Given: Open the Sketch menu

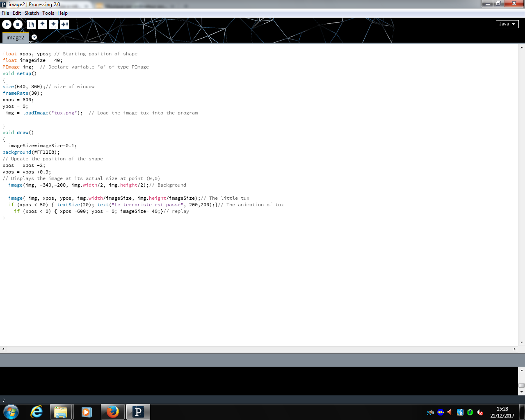Looking at the screenshot, I should (x=32, y=13).
